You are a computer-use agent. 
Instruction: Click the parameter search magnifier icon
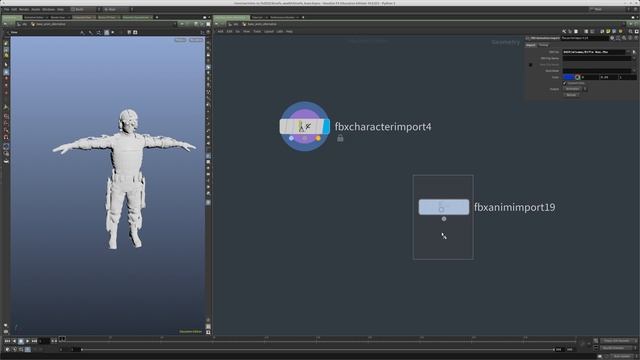(x=624, y=38)
